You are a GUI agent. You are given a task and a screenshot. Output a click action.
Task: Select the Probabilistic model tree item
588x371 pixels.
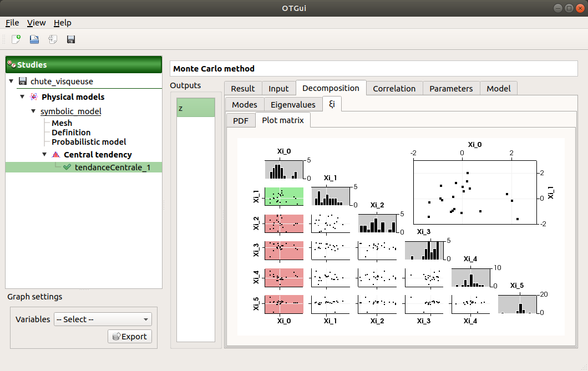click(89, 141)
